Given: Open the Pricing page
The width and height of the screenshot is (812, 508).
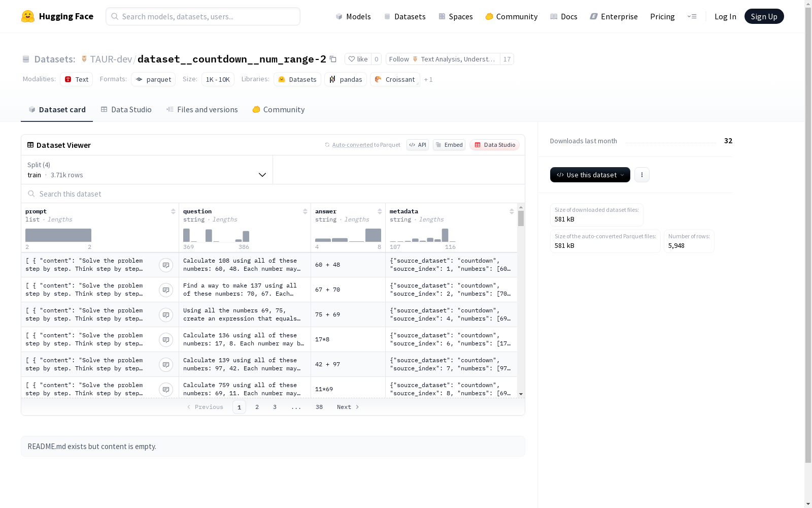Looking at the screenshot, I should click(662, 16).
